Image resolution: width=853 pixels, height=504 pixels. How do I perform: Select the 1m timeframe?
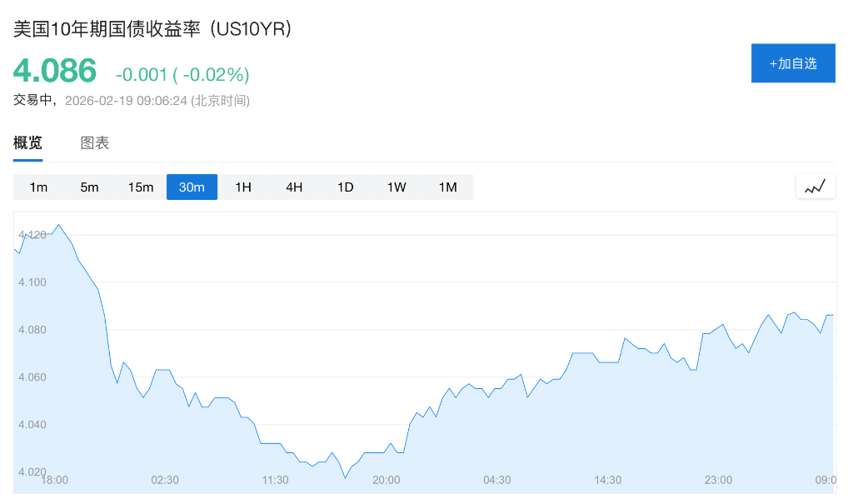[38, 187]
